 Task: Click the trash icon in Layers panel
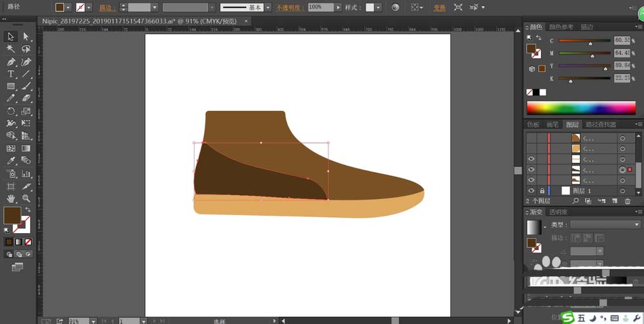627,201
